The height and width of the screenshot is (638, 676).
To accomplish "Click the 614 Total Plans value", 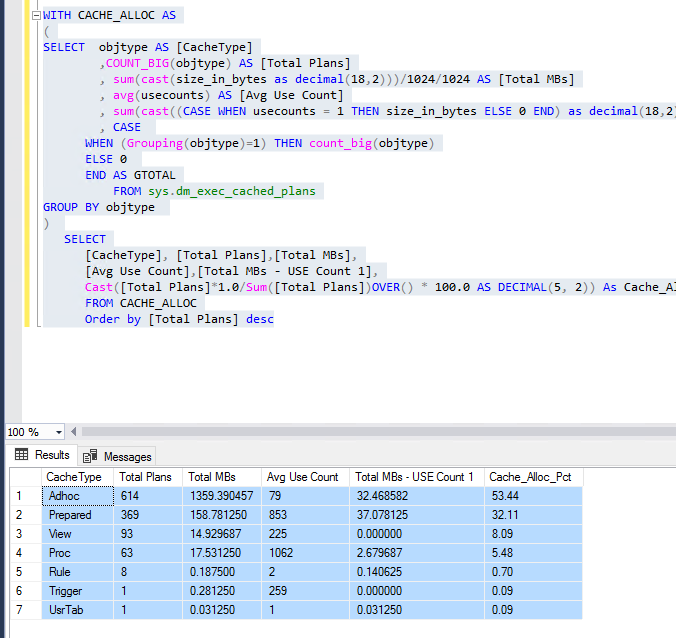I will [x=148, y=496].
